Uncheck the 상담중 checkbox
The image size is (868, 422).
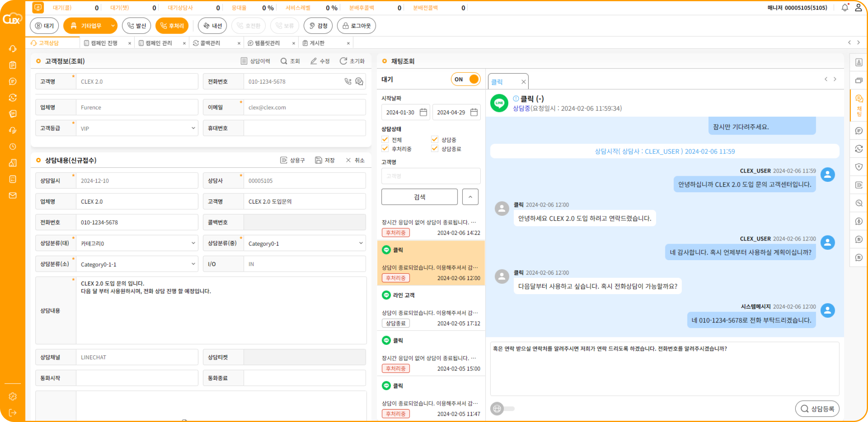(435, 139)
